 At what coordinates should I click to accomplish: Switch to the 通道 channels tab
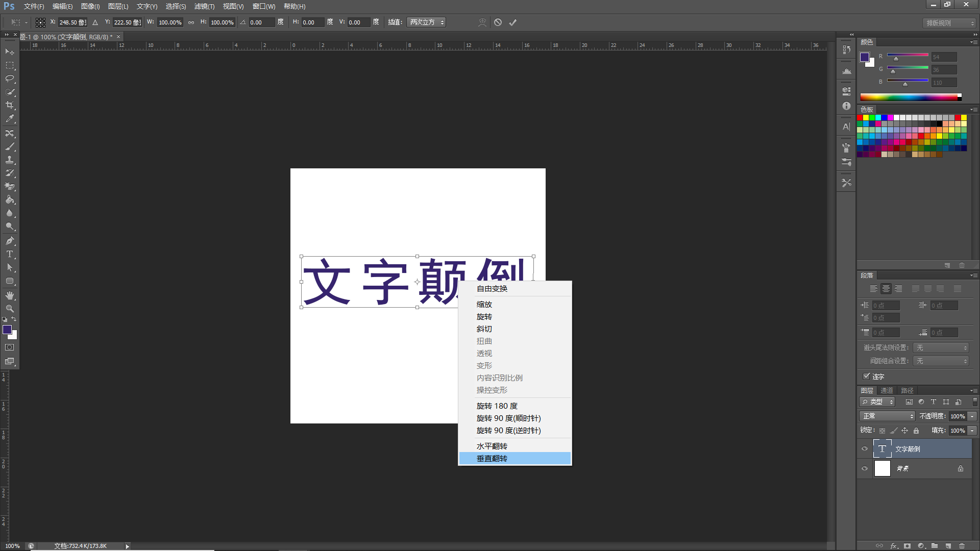click(x=887, y=390)
